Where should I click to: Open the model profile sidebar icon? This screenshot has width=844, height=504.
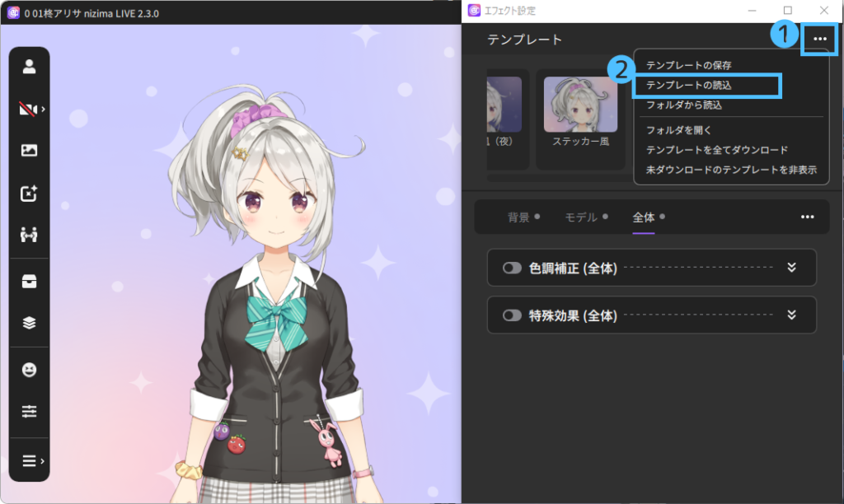point(29,67)
